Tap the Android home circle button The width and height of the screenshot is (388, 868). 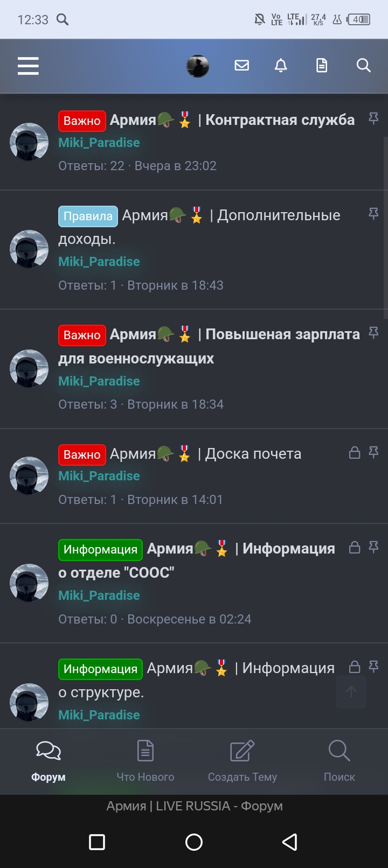(x=194, y=842)
